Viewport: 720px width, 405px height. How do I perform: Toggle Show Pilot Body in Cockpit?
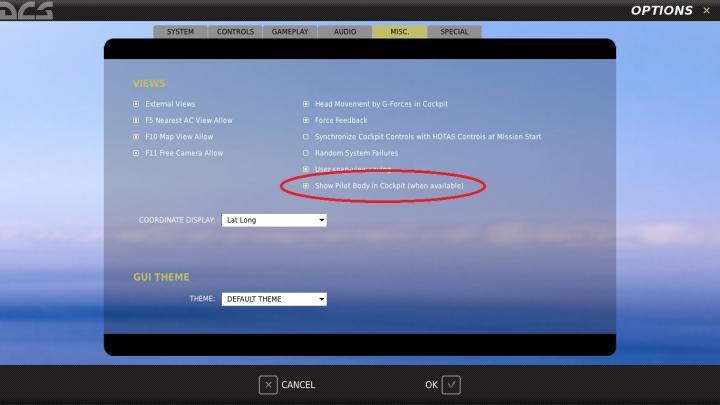pyautogui.click(x=306, y=186)
